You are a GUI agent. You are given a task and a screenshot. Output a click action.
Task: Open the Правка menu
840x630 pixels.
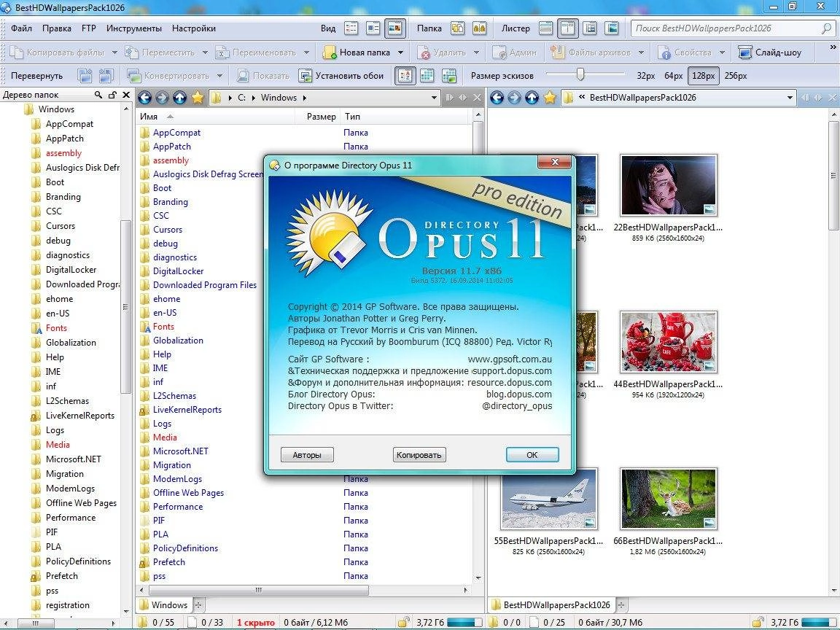(57, 28)
